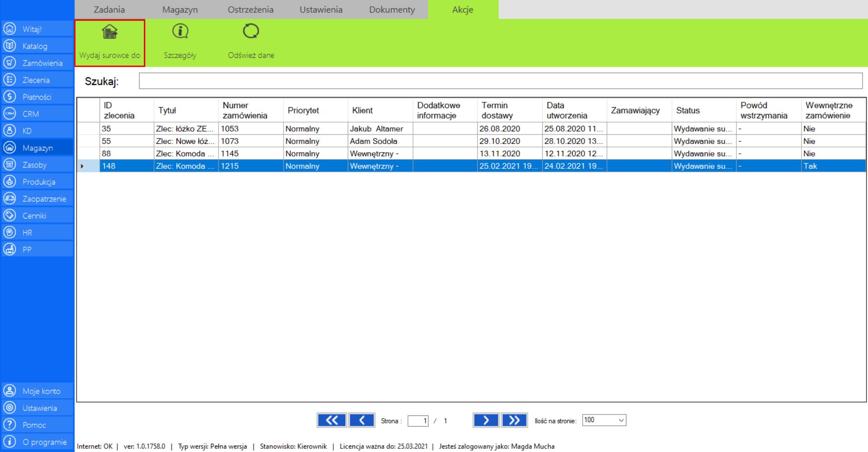Sort by Dodatkowe informacje column header
Screen dimensions: 868x452
click(x=445, y=110)
